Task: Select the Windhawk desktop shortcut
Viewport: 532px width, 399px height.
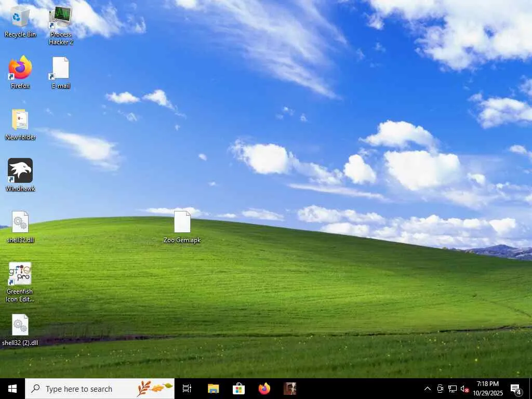Action: click(x=20, y=175)
